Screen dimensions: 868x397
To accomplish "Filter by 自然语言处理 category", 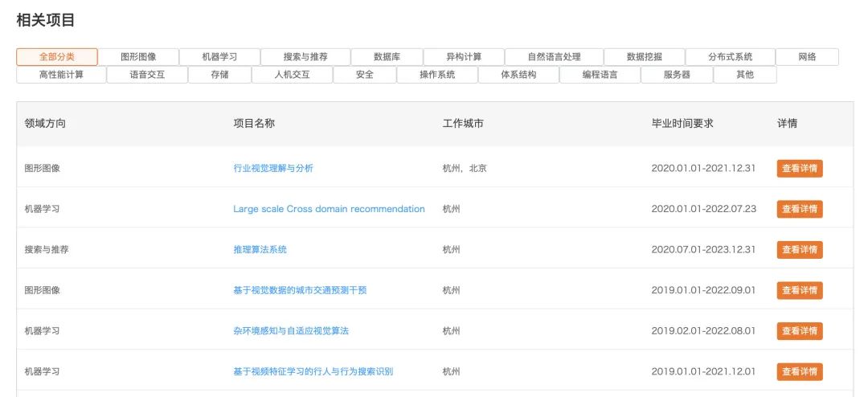I will 554,57.
